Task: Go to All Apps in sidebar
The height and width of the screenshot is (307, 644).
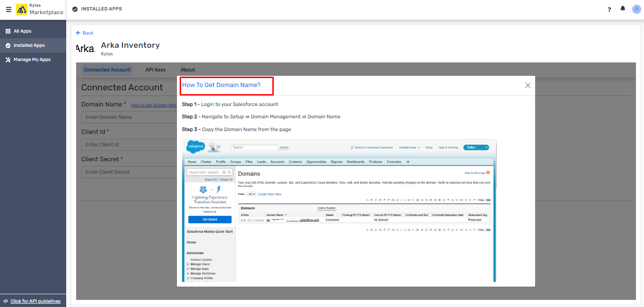Action: [33, 31]
